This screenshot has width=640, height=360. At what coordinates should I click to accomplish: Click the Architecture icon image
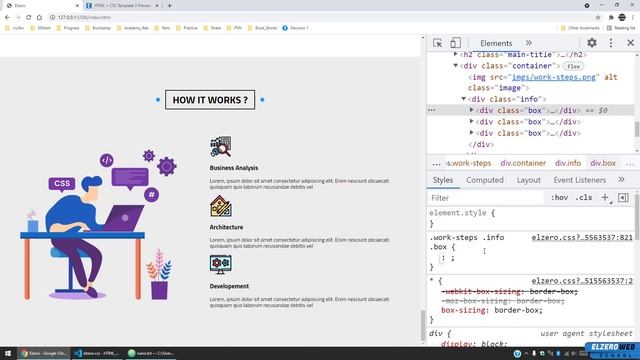[x=221, y=206]
